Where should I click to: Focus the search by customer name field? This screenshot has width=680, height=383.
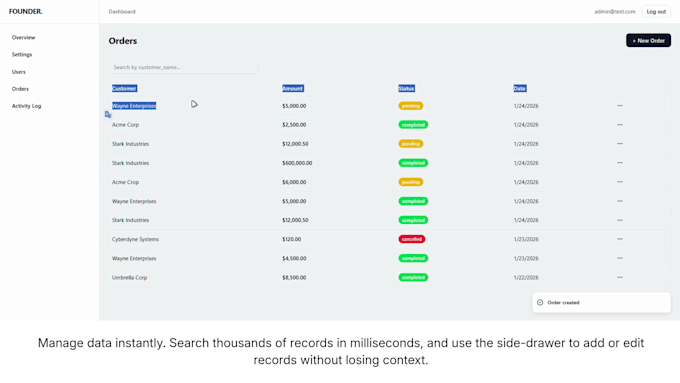[183, 67]
